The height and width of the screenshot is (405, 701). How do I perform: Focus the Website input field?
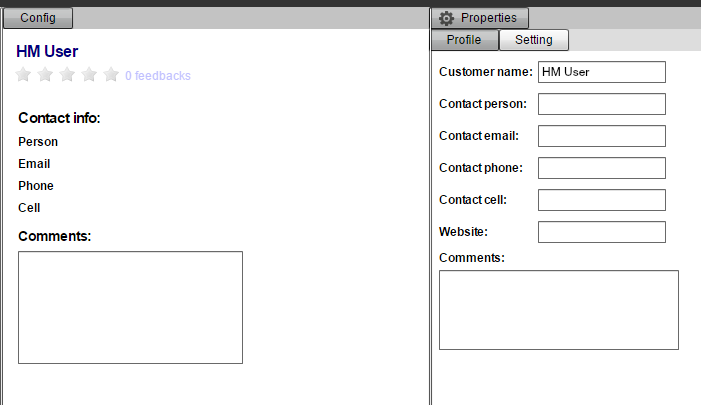601,232
